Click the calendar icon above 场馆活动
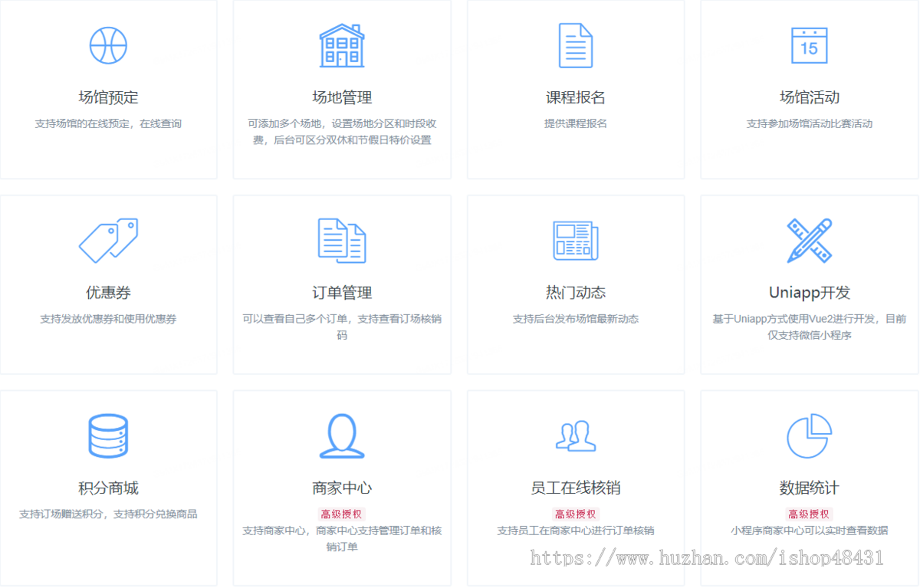The width and height of the screenshot is (920, 588). click(809, 45)
